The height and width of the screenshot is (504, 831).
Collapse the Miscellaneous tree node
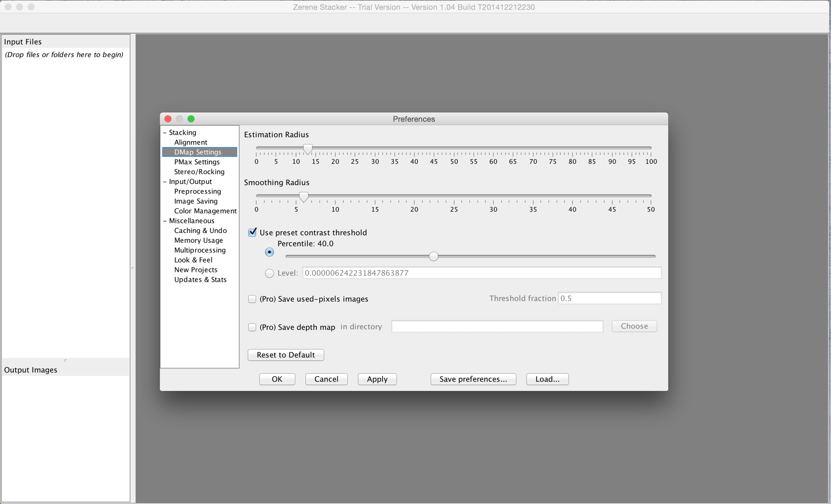[165, 221]
